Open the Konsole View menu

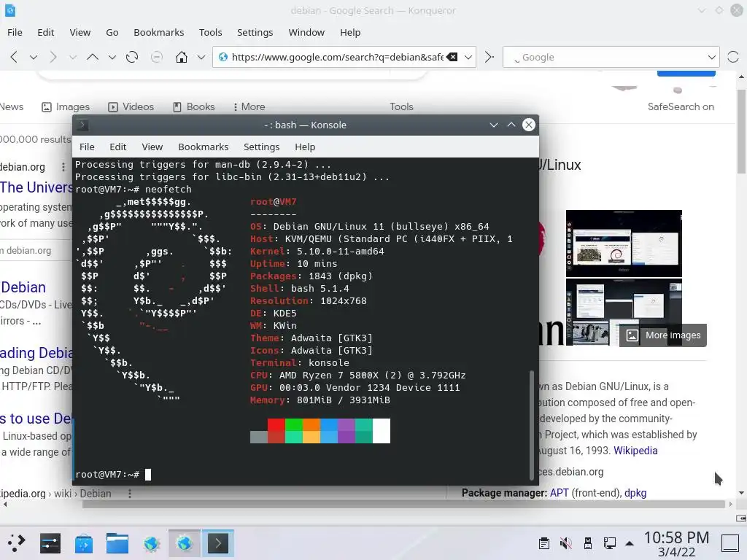click(x=152, y=147)
